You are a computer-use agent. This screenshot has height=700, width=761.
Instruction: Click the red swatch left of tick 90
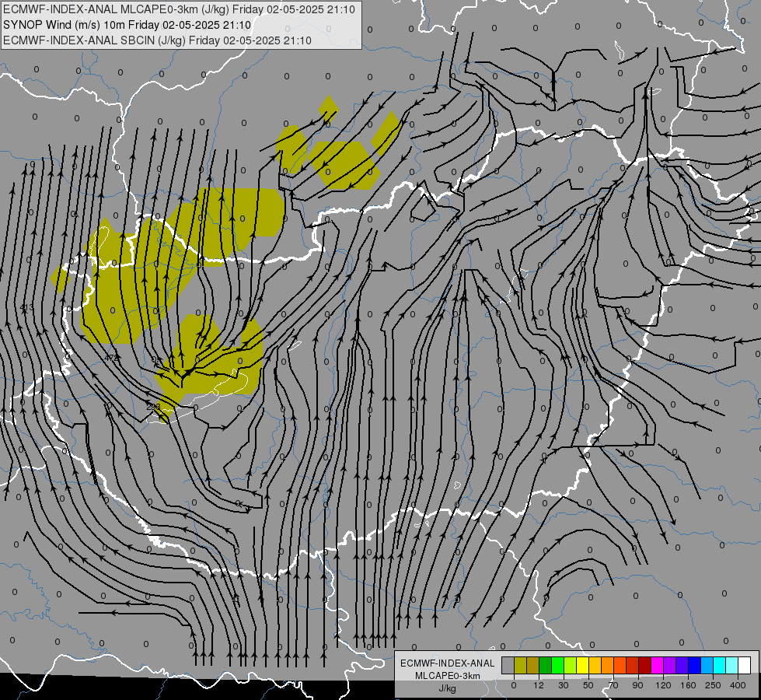pyautogui.click(x=633, y=665)
